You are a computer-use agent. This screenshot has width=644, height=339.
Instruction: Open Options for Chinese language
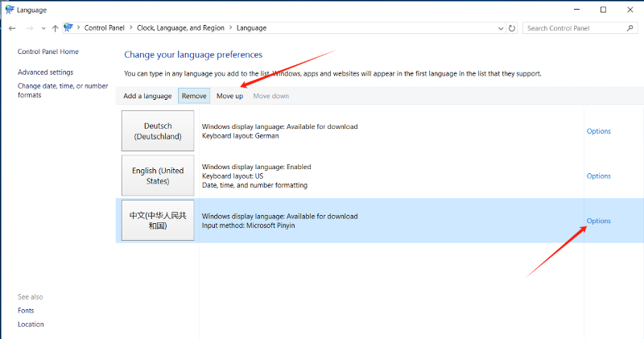598,221
